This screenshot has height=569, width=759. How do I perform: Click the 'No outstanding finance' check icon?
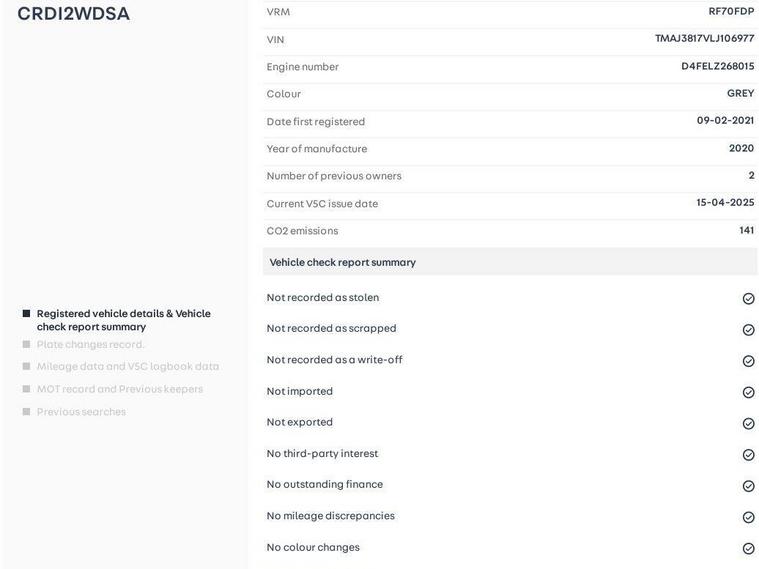pos(748,486)
